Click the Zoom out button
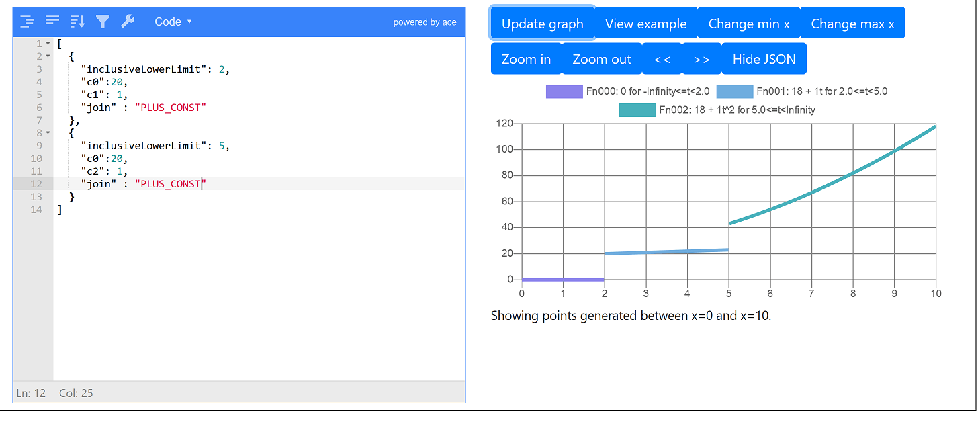Image resolution: width=980 pixels, height=422 pixels. 602,59
